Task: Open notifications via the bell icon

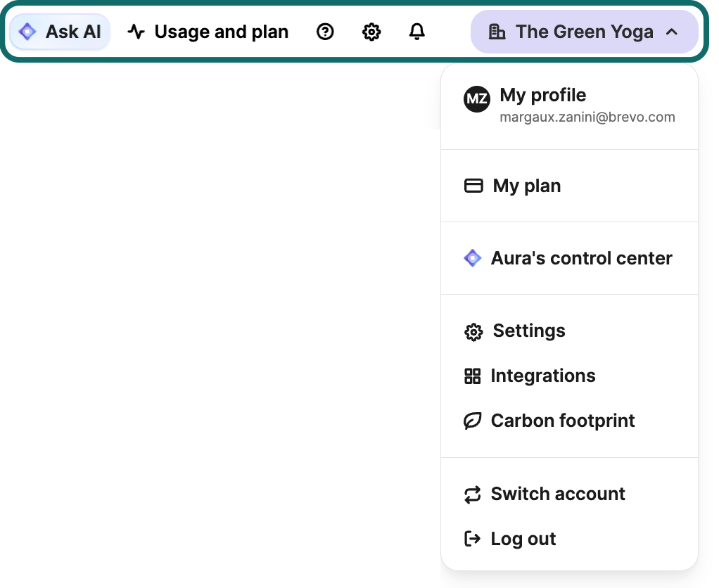Action: 416,31
